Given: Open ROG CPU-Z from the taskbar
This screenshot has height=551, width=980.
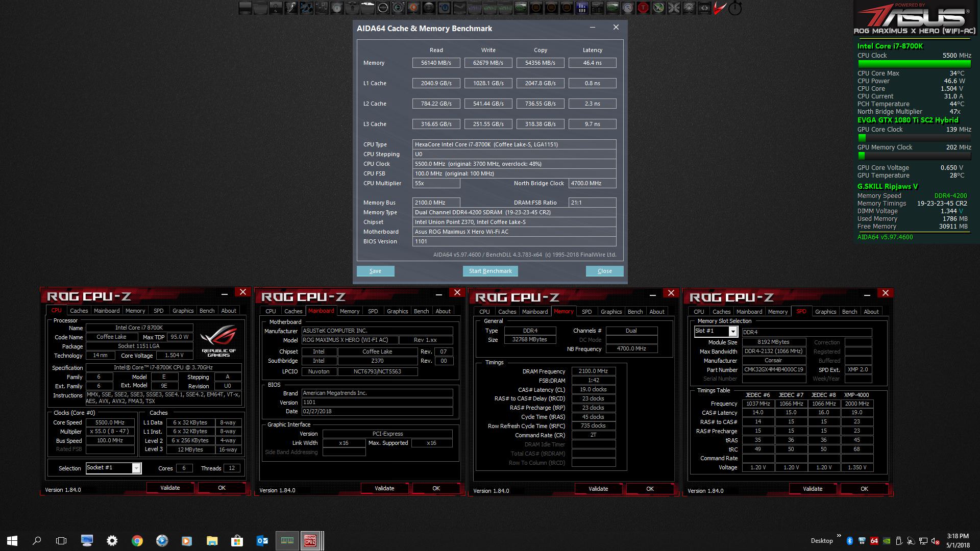Looking at the screenshot, I should 310,541.
